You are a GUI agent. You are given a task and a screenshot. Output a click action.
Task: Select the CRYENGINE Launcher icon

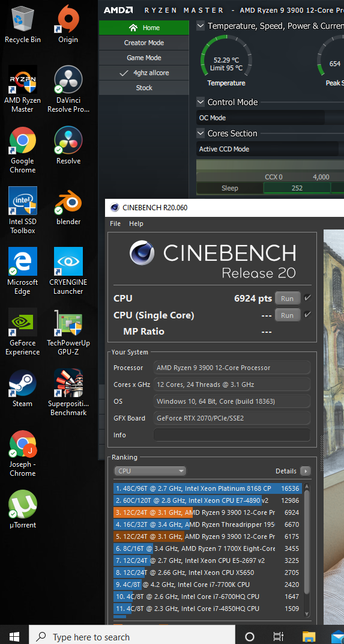pos(68,271)
